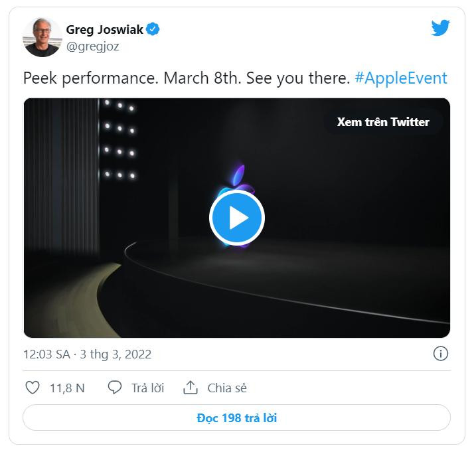Like the tweet with the heart icon

point(32,388)
